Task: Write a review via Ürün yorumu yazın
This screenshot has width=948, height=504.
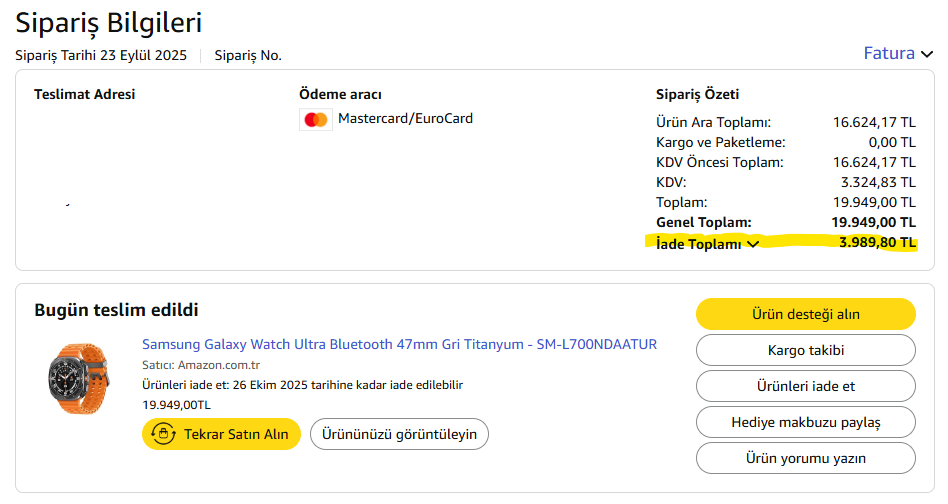Action: click(x=805, y=458)
